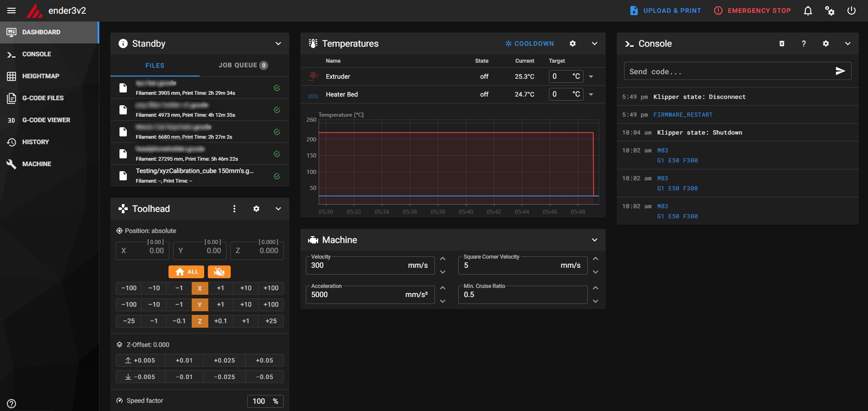Open Extruder target temperature preset dropdown
This screenshot has width=868, height=411.
(x=591, y=76)
